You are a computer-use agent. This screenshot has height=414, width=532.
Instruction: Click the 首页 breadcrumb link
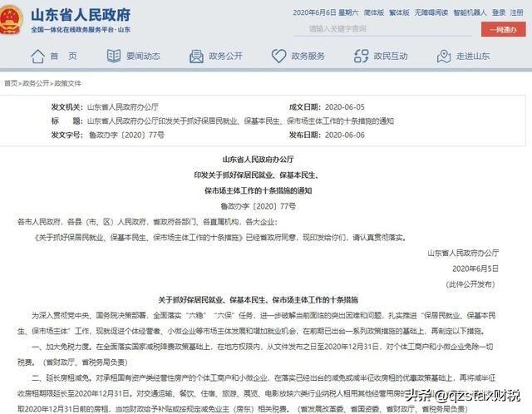[11, 83]
